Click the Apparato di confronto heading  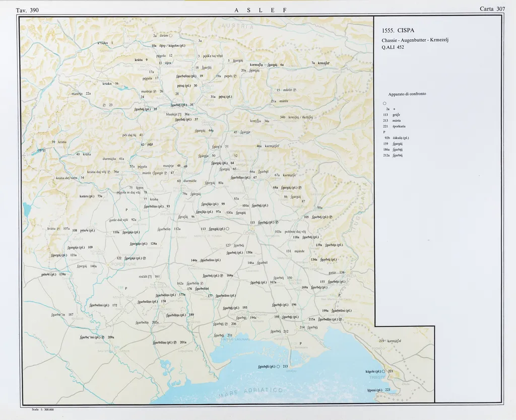pyautogui.click(x=407, y=94)
